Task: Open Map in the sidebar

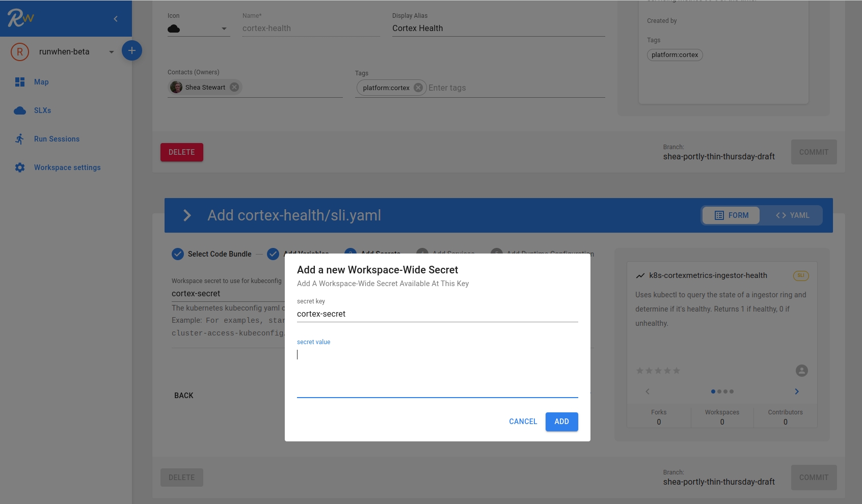Action: point(41,82)
